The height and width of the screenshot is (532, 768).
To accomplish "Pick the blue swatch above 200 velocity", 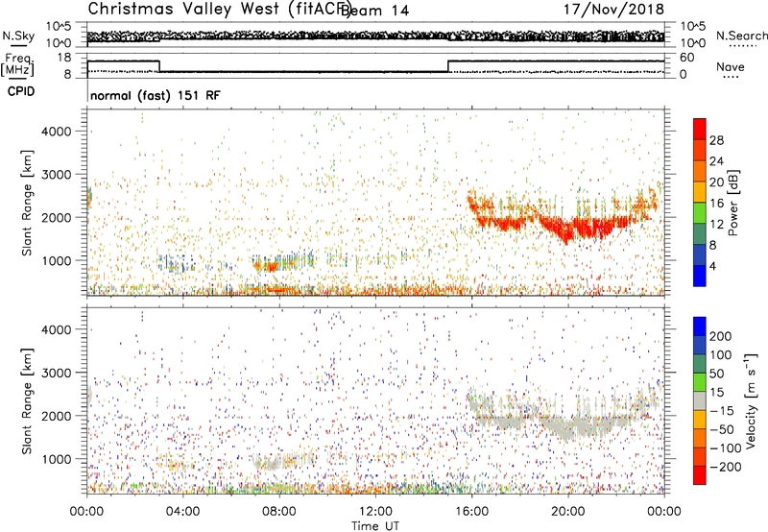I will tap(700, 326).
